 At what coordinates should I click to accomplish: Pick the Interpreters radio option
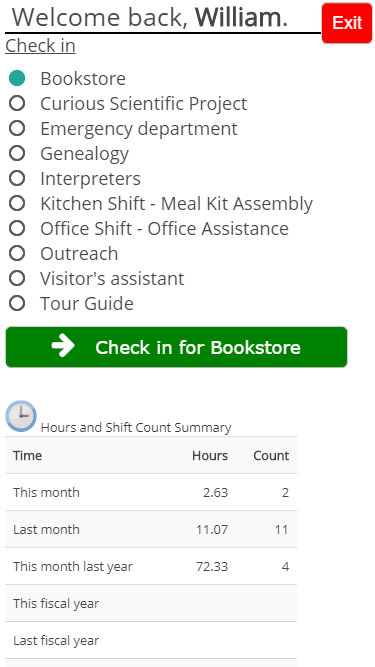[17, 178]
